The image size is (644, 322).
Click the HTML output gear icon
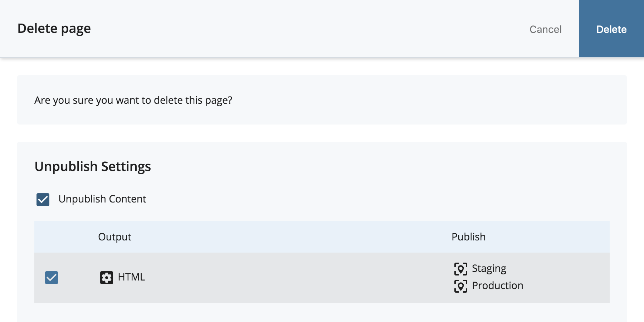click(x=106, y=277)
